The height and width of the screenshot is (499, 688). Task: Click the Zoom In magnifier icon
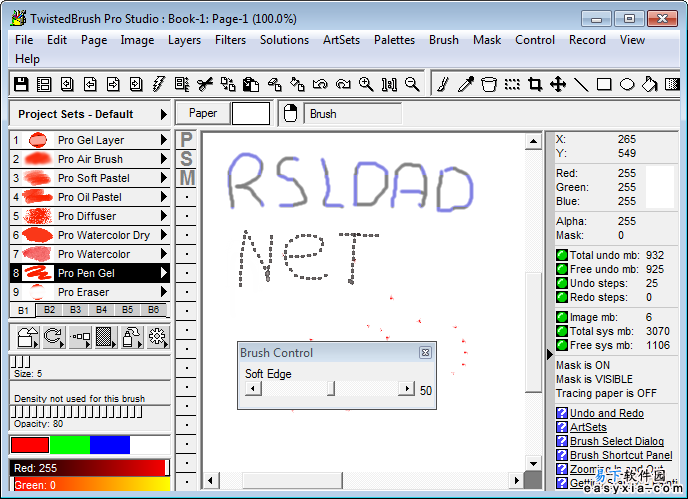pyautogui.click(x=366, y=84)
